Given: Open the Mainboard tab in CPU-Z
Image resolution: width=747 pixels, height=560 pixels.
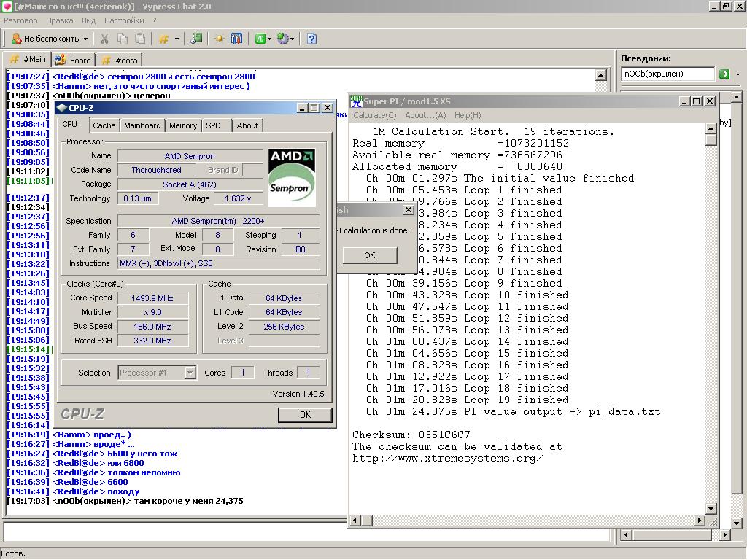Looking at the screenshot, I should click(142, 125).
